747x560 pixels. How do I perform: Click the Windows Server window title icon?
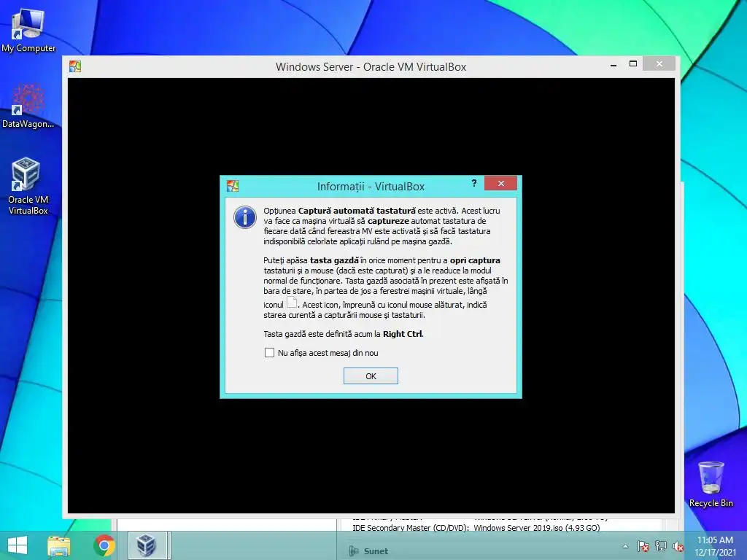pyautogui.click(x=75, y=66)
